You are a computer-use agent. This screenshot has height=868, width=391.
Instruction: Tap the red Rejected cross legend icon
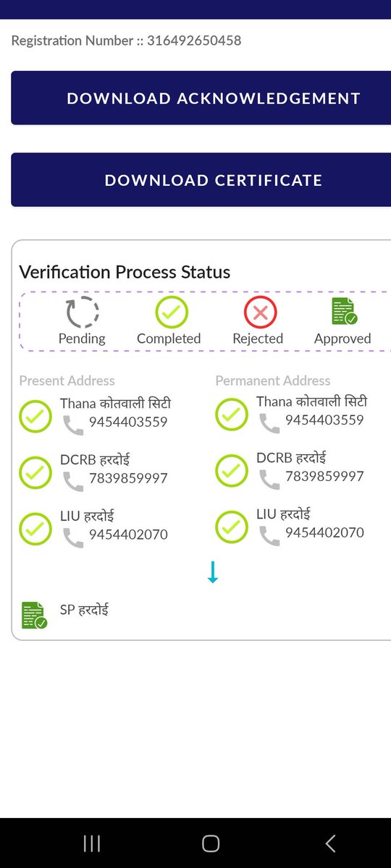pos(260,312)
